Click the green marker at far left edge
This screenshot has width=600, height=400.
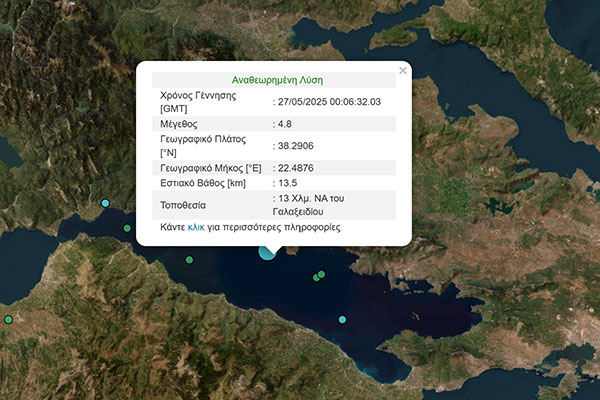(x=8, y=319)
